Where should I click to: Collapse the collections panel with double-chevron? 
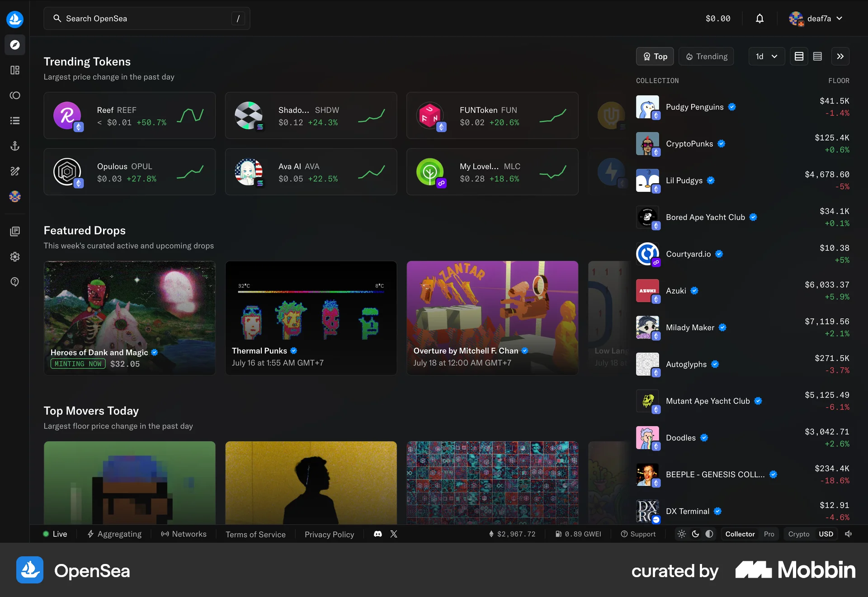tap(840, 56)
